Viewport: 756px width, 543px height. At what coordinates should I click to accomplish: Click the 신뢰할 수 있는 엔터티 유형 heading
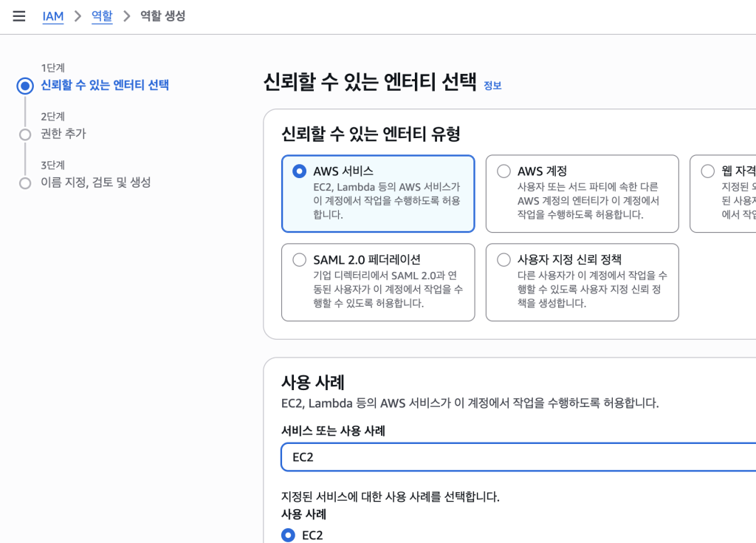tap(371, 134)
